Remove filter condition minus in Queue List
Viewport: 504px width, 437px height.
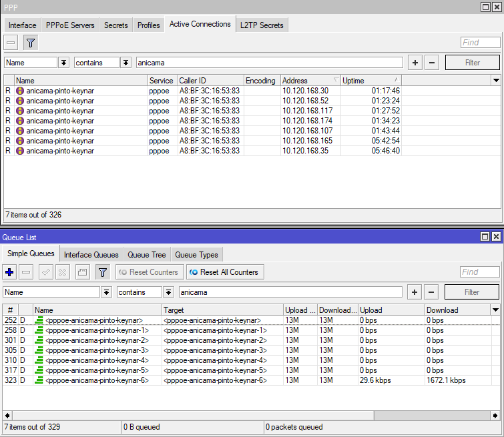pyautogui.click(x=431, y=292)
